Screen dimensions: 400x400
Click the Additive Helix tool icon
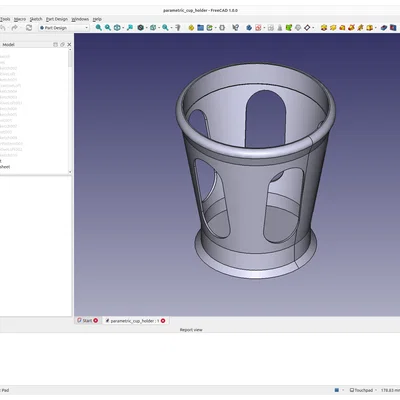(x=360, y=28)
